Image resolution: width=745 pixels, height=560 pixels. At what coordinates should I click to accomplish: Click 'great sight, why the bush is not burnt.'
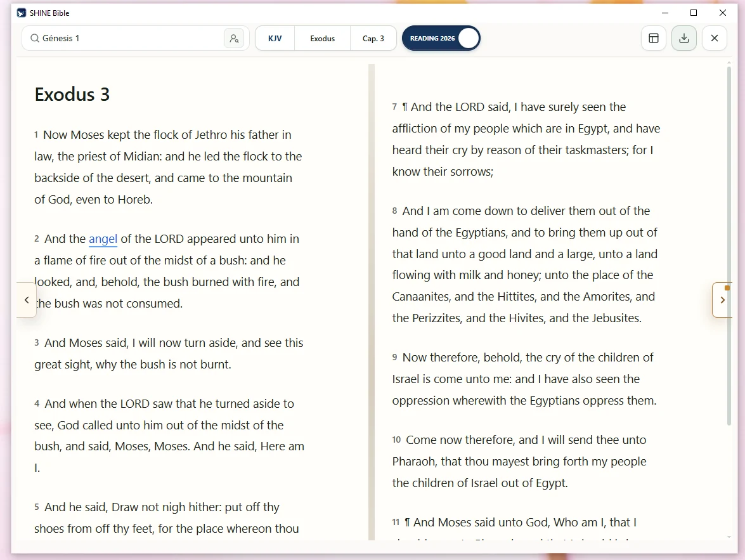(x=133, y=365)
